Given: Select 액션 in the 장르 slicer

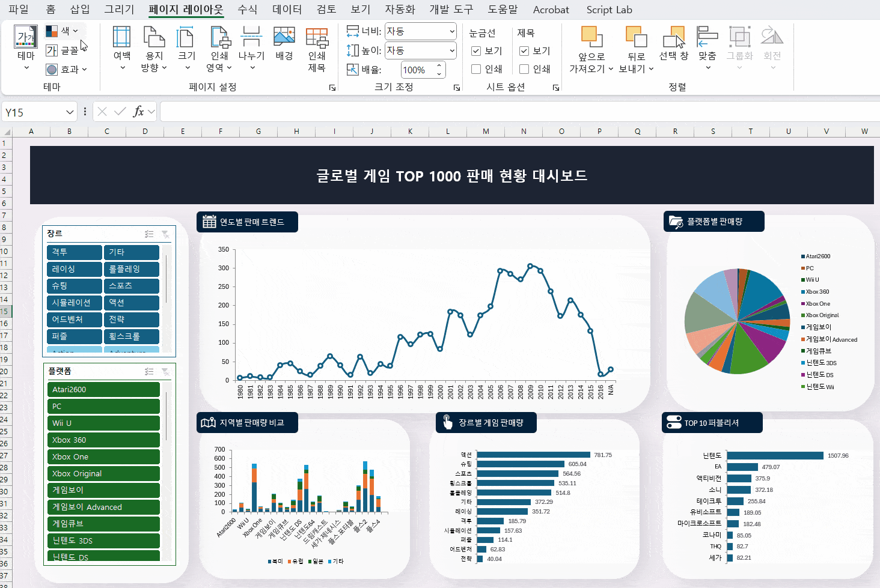Looking at the screenshot, I should tap(131, 302).
